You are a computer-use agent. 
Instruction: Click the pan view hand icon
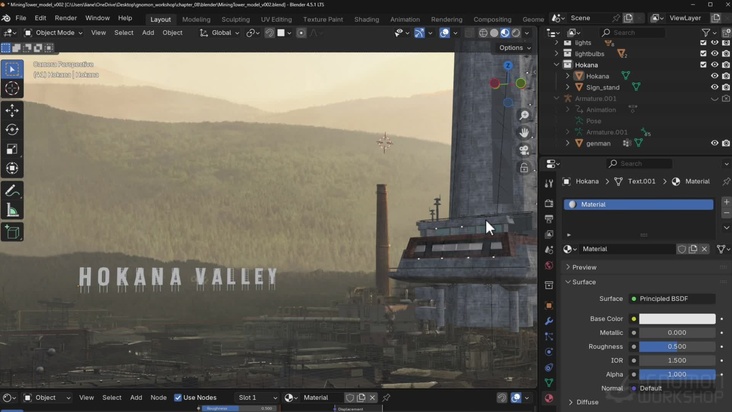524,133
